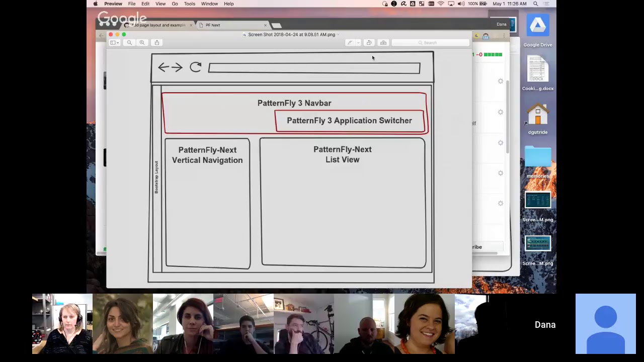Select the Cooki...g.docx desktop file
Image resolution: width=644 pixels, height=362 pixels.
[x=538, y=73]
